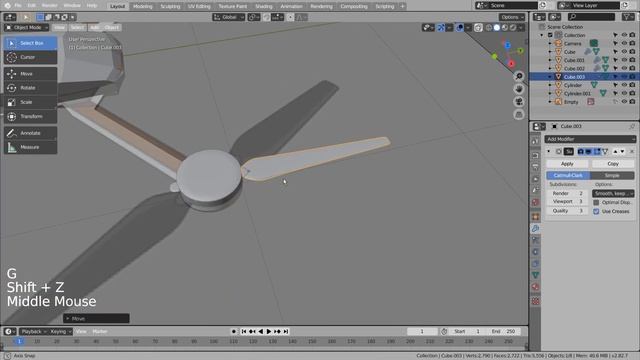Image resolution: width=640 pixels, height=360 pixels.
Task: Activate the Transform tool
Action: 31,116
